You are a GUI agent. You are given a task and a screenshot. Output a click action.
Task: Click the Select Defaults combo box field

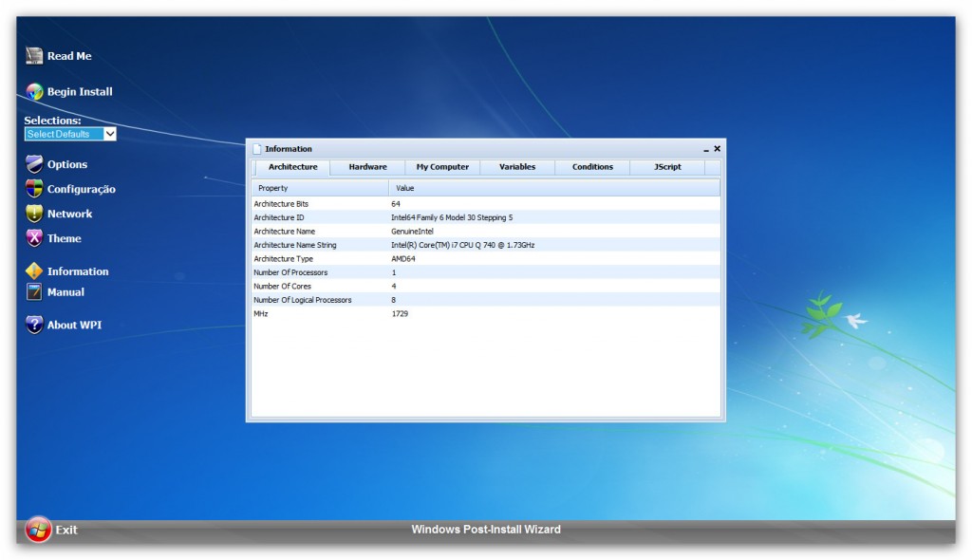pos(70,134)
